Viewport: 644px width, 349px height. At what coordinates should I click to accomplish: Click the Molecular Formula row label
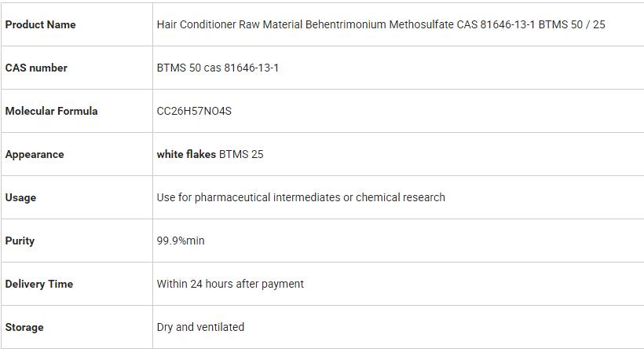(x=51, y=111)
